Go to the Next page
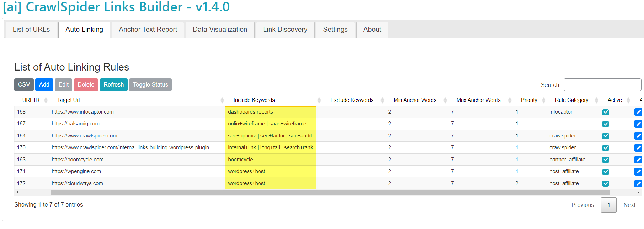Screen dimensions: 644x229 tap(629, 205)
